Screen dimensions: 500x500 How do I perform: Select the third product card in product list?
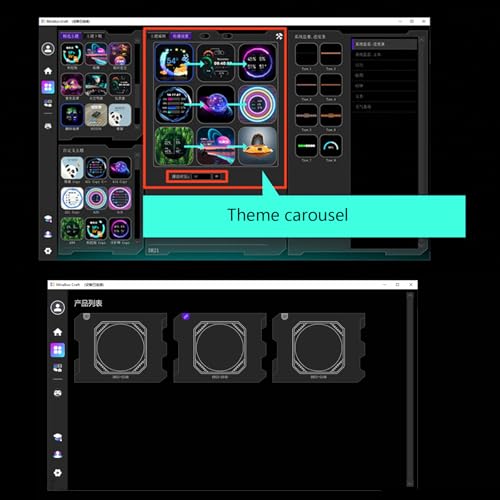pyautogui.click(x=319, y=348)
